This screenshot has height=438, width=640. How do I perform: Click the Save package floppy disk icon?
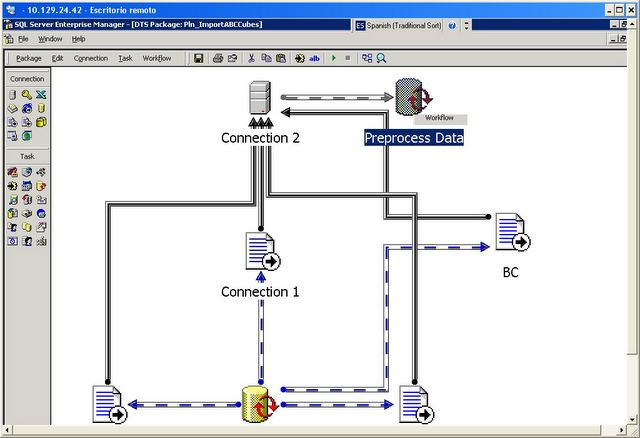(x=198, y=58)
